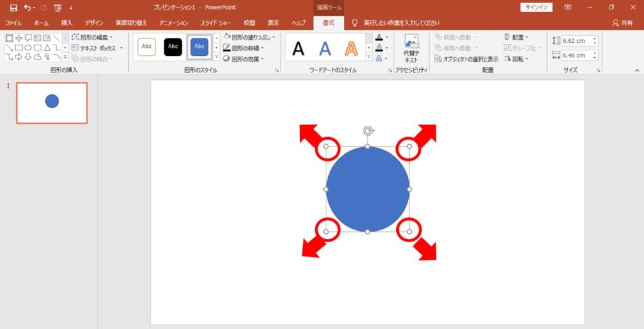Click the 代替テキスト (alt text) icon
This screenshot has width=644, height=329.
tap(411, 48)
